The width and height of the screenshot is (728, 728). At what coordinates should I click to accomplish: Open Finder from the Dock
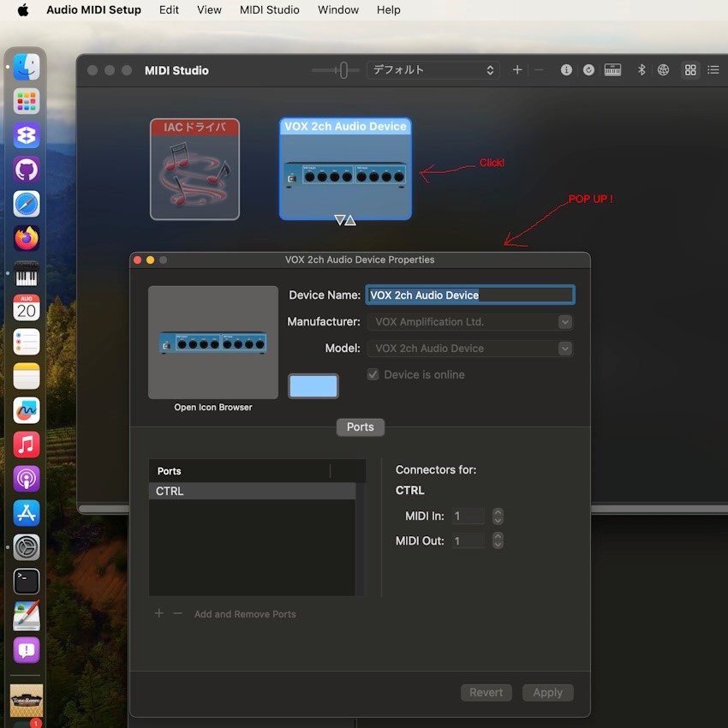point(27,67)
